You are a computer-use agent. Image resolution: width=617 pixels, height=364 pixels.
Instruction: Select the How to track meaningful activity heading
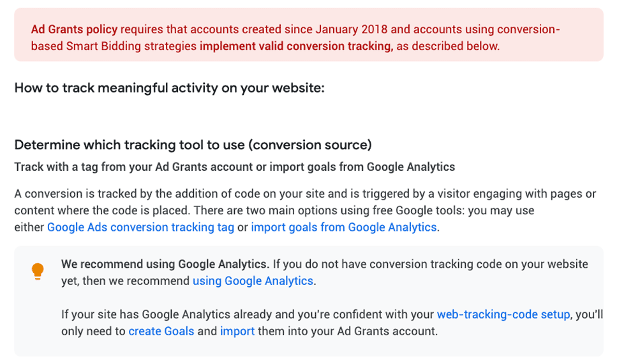pyautogui.click(x=170, y=88)
